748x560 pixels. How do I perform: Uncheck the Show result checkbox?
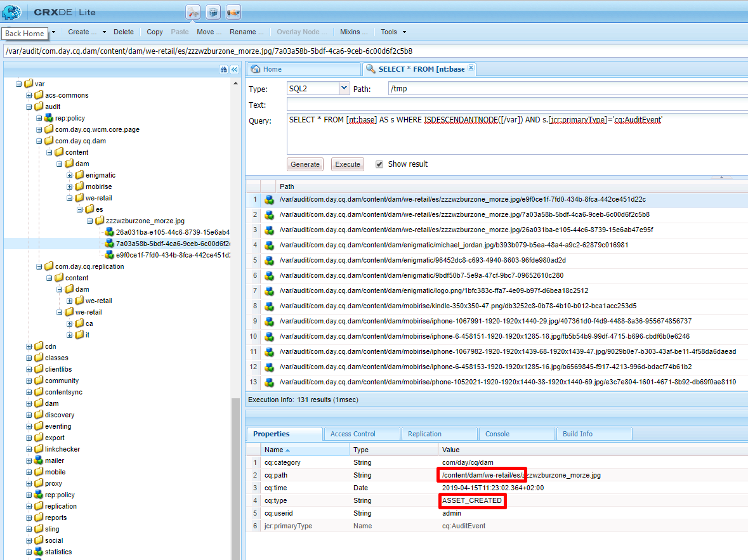pyautogui.click(x=379, y=164)
